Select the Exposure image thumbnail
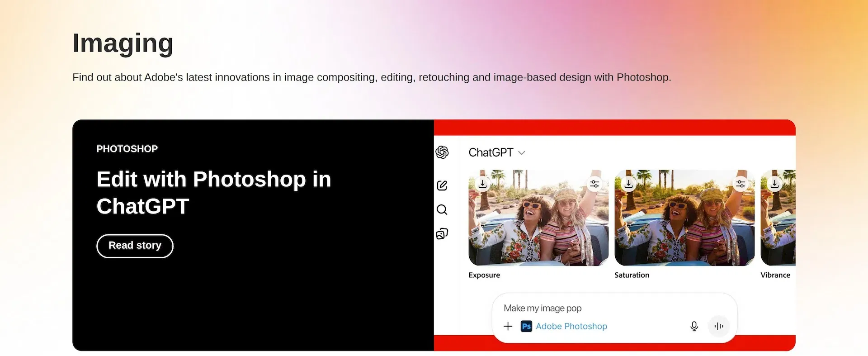 (538, 218)
